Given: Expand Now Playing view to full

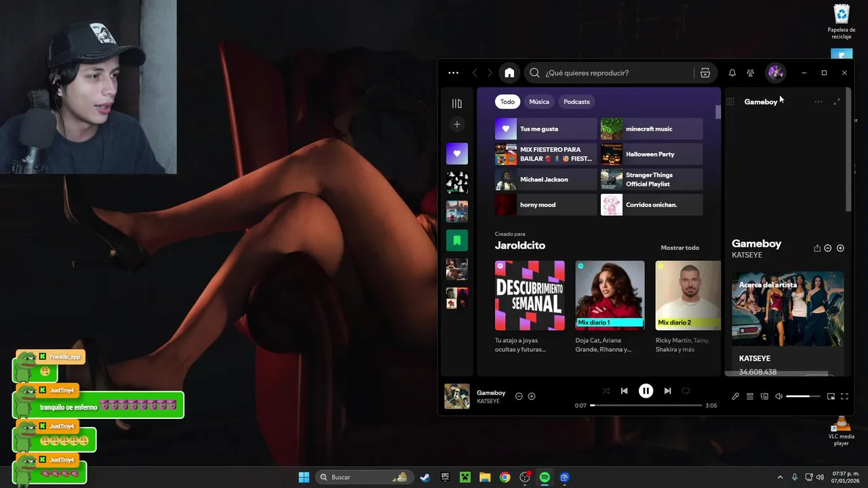Looking at the screenshot, I should point(836,102).
